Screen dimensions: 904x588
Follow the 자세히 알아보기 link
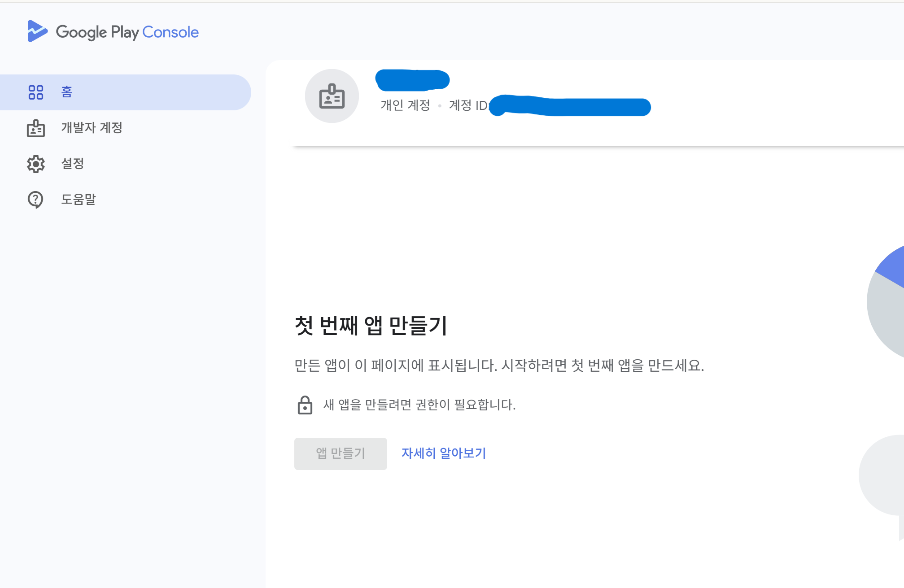(x=443, y=453)
